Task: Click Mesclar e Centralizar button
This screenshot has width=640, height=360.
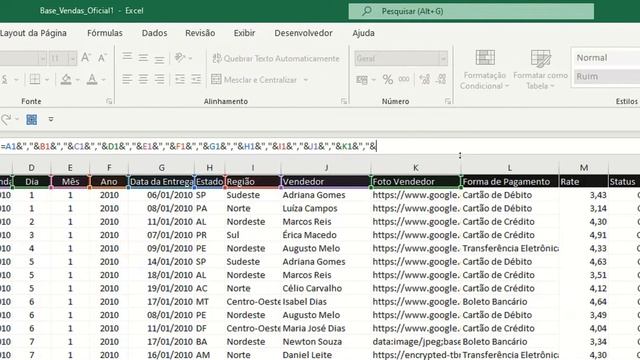Action: [255, 80]
